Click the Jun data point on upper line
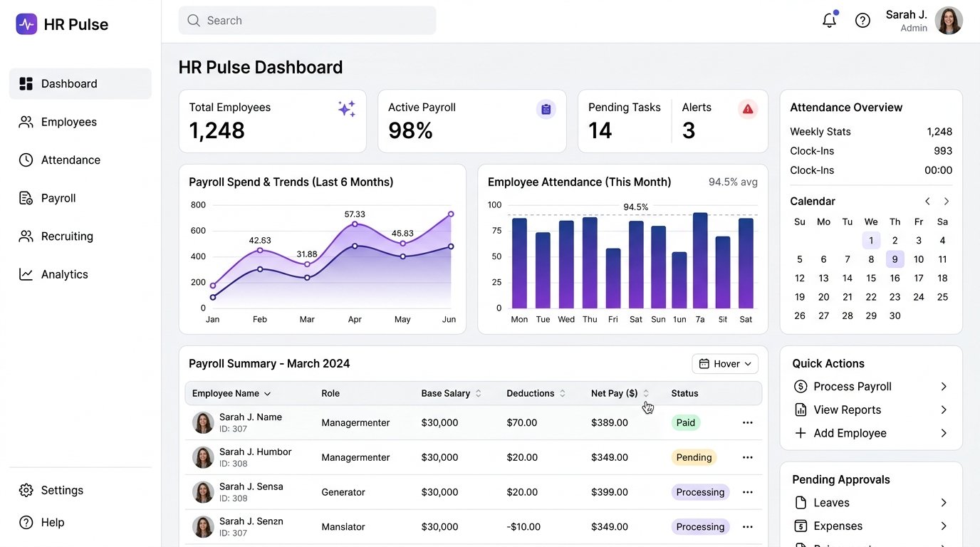The height and width of the screenshot is (547, 980). 451,214
